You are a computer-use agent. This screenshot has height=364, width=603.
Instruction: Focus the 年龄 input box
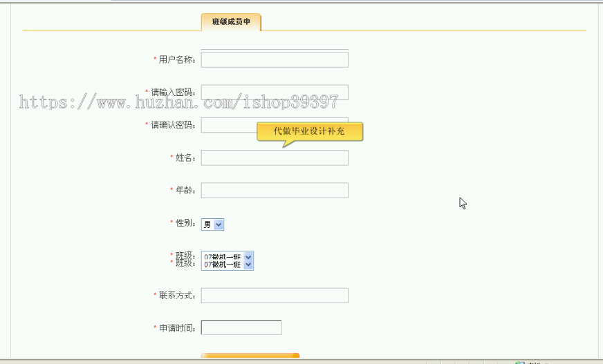tap(275, 191)
